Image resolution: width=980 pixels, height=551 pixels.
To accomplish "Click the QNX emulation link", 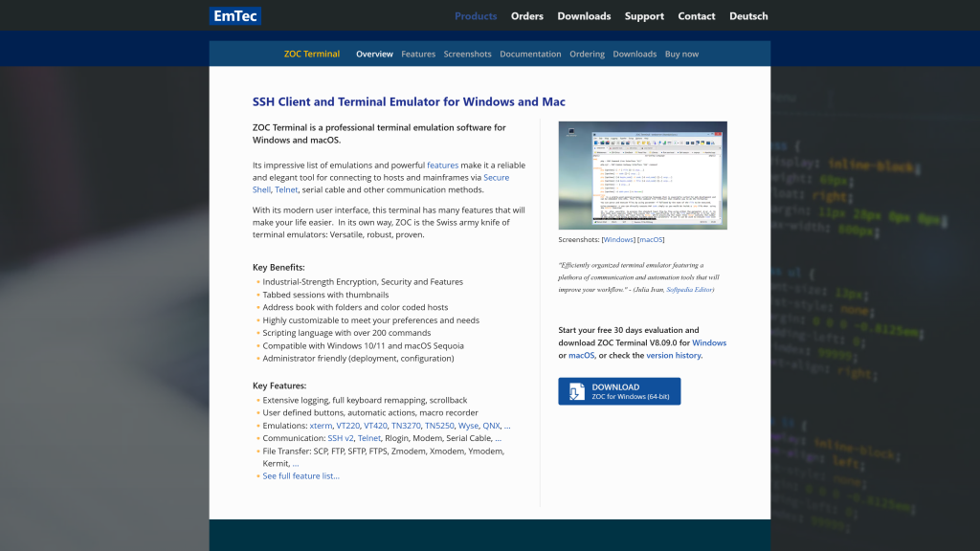I will tap(491, 426).
